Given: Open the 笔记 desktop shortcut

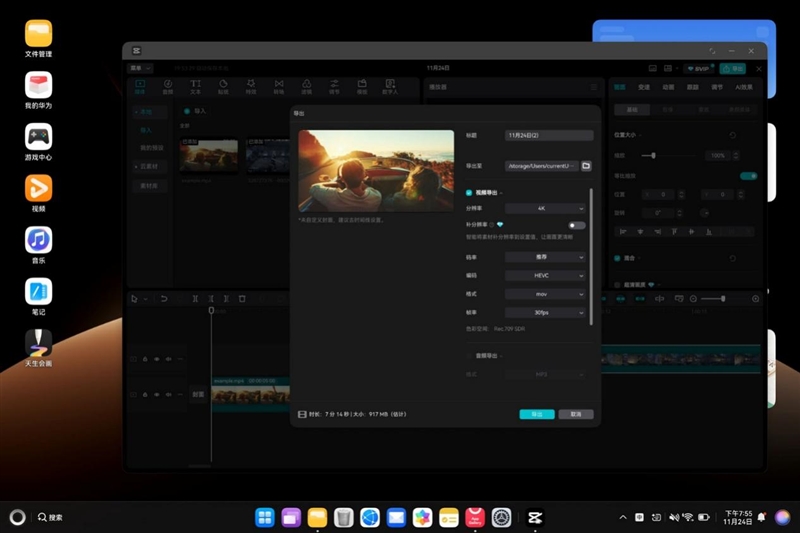Looking at the screenshot, I should [x=38, y=292].
